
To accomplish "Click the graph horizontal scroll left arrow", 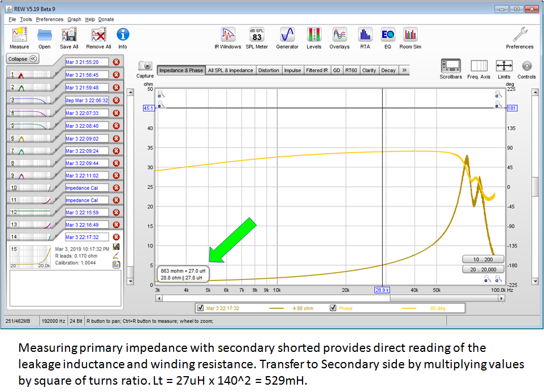I will point(159,298).
